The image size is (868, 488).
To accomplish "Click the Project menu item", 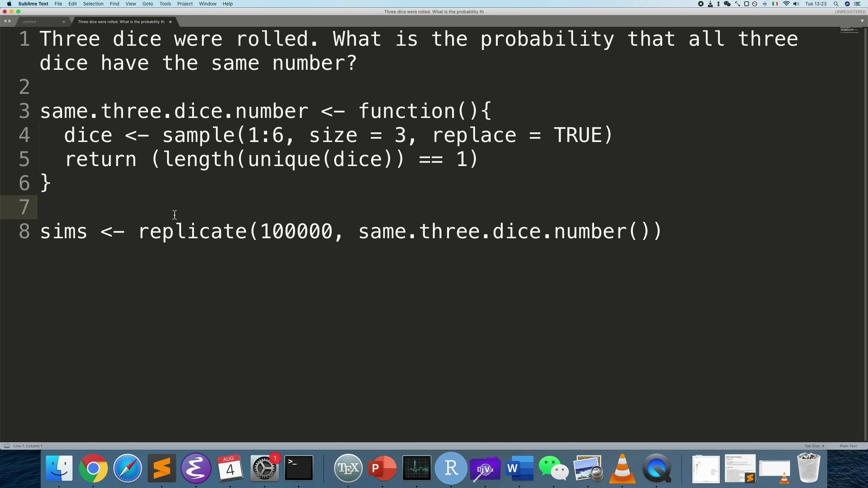I will [x=185, y=4].
